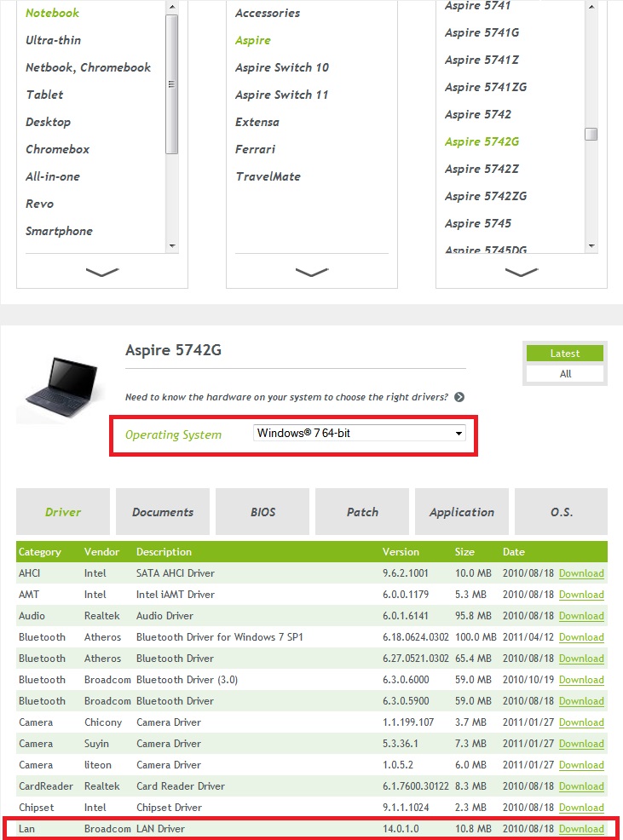Download Broadcom Bluetooth Driver (3.0)
The image size is (623, 840).
581,680
